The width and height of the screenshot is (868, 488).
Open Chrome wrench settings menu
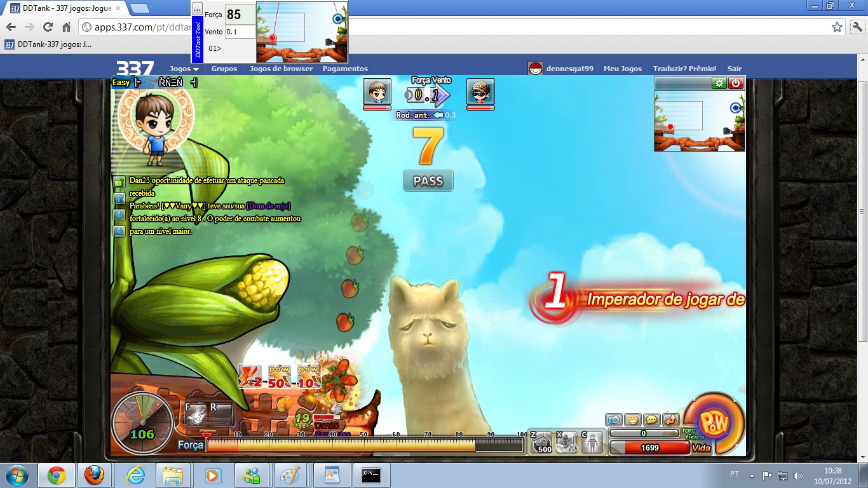click(x=857, y=27)
